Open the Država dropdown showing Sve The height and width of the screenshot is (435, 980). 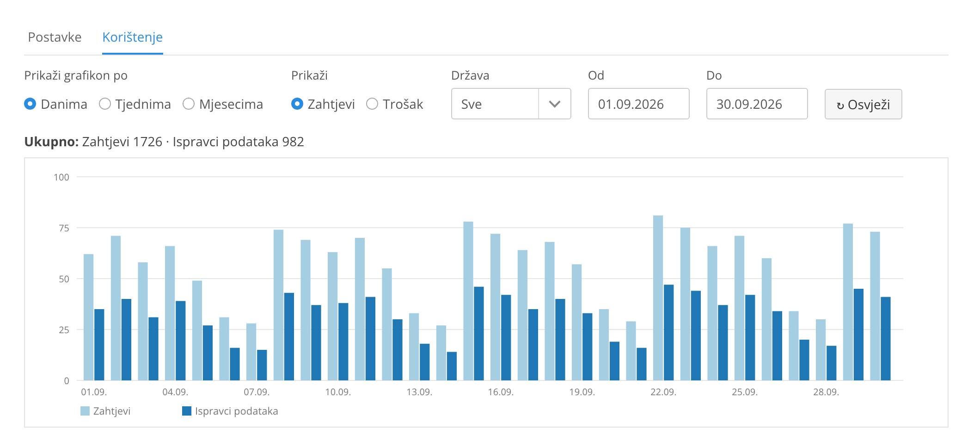pyautogui.click(x=511, y=104)
